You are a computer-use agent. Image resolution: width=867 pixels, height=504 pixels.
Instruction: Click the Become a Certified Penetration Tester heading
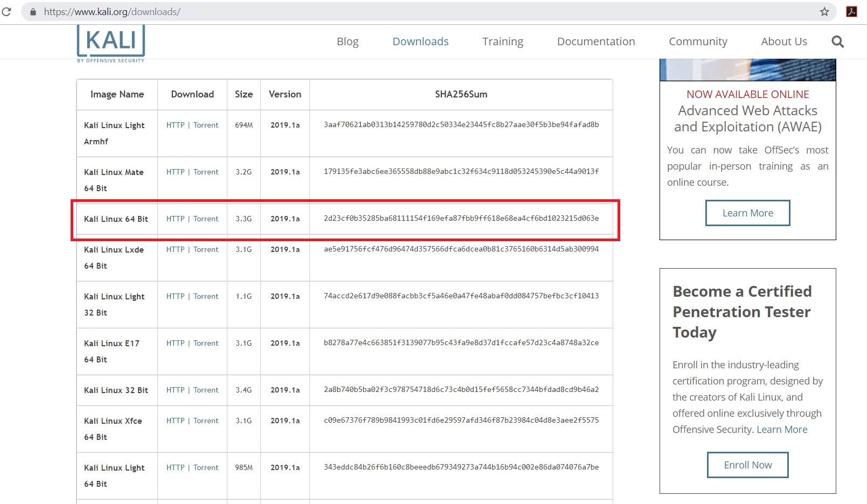(x=742, y=312)
